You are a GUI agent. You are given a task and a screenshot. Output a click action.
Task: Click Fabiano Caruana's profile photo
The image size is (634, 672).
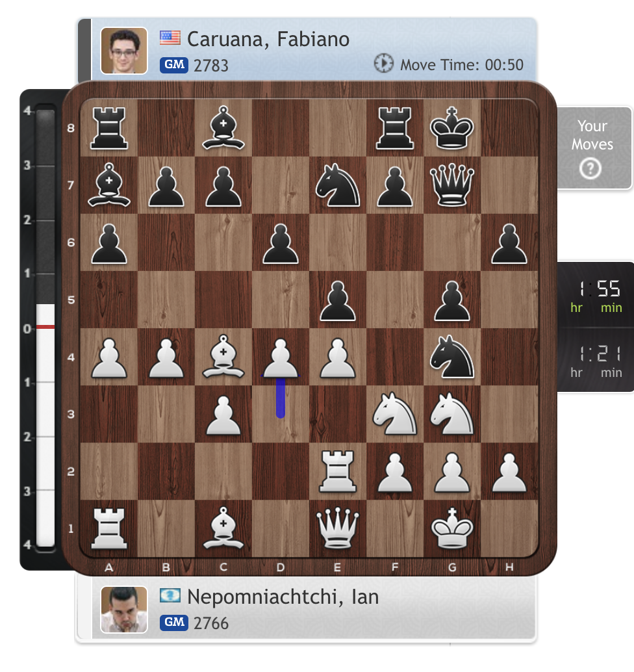(124, 51)
